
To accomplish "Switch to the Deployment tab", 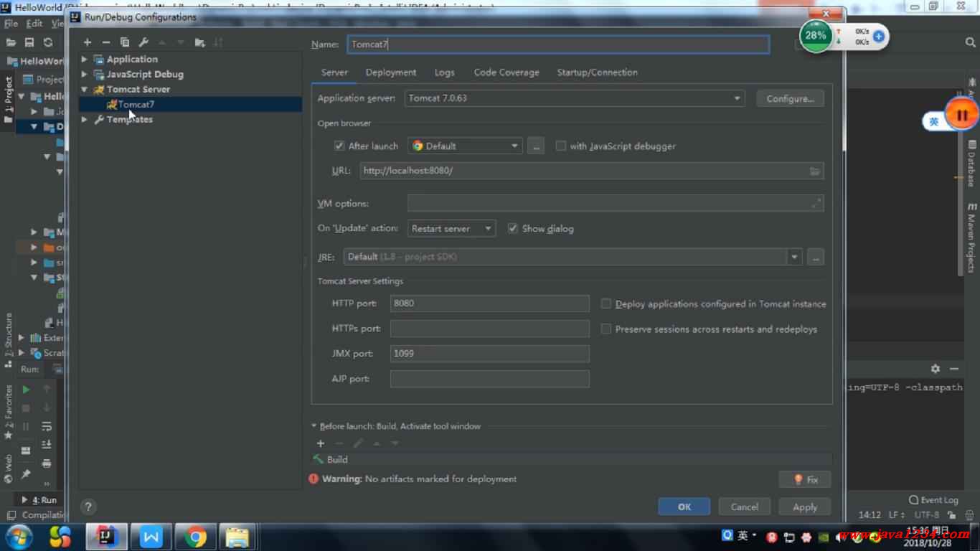I will tap(391, 72).
